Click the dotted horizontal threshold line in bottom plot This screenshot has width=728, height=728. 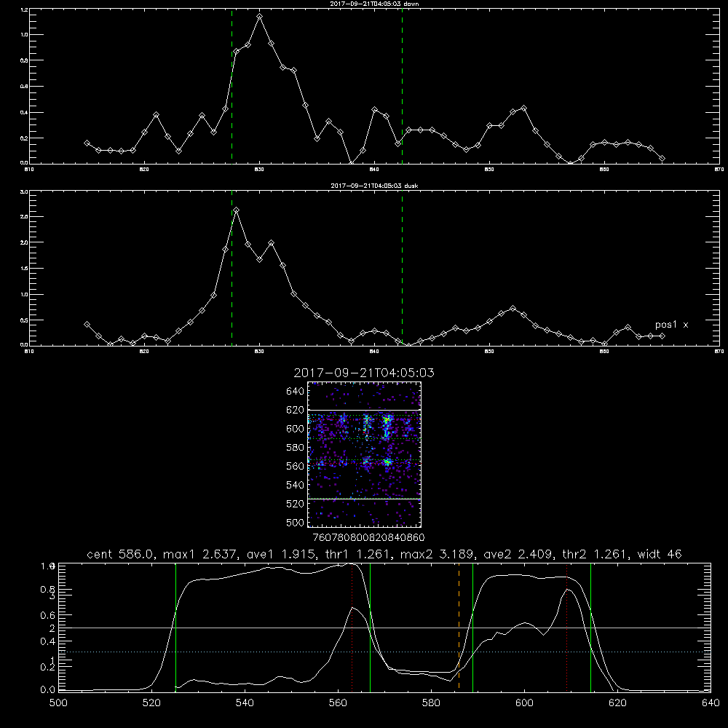[384, 652]
